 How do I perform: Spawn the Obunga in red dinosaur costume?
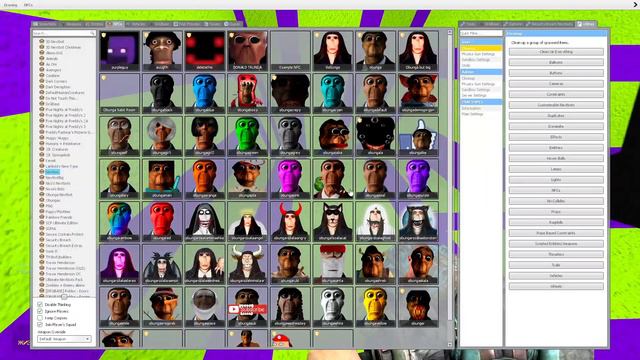[x=247, y=94]
